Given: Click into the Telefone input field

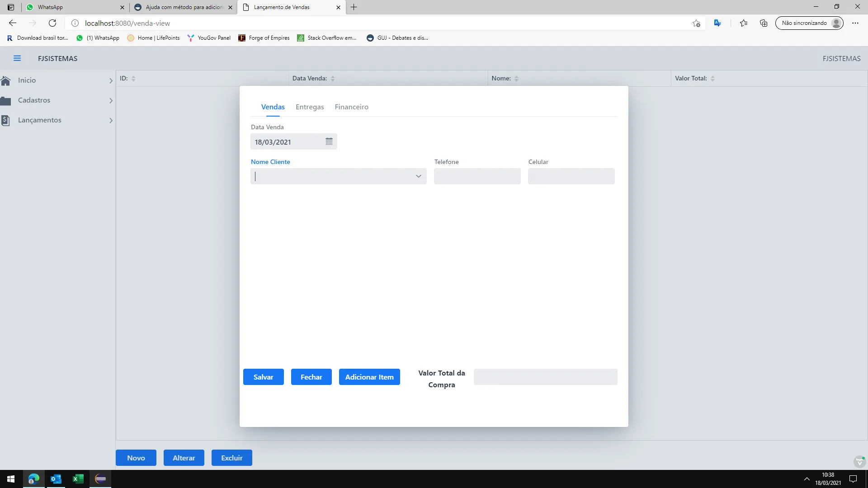Looking at the screenshot, I should click(x=477, y=176).
